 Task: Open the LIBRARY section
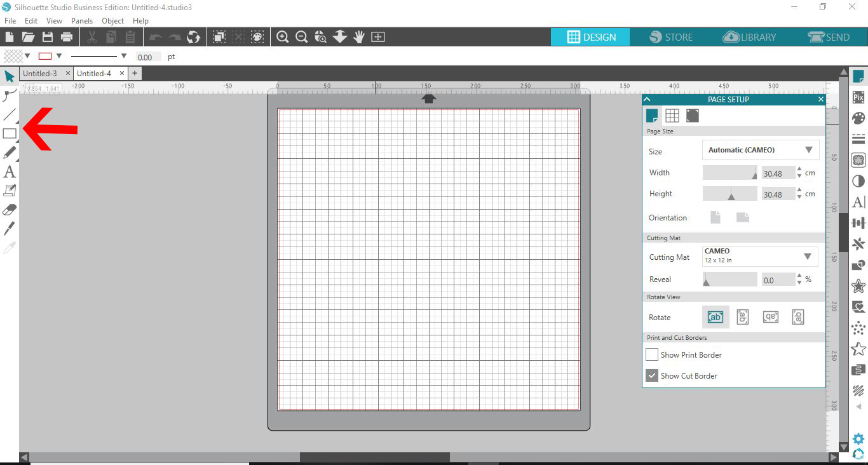(x=750, y=37)
